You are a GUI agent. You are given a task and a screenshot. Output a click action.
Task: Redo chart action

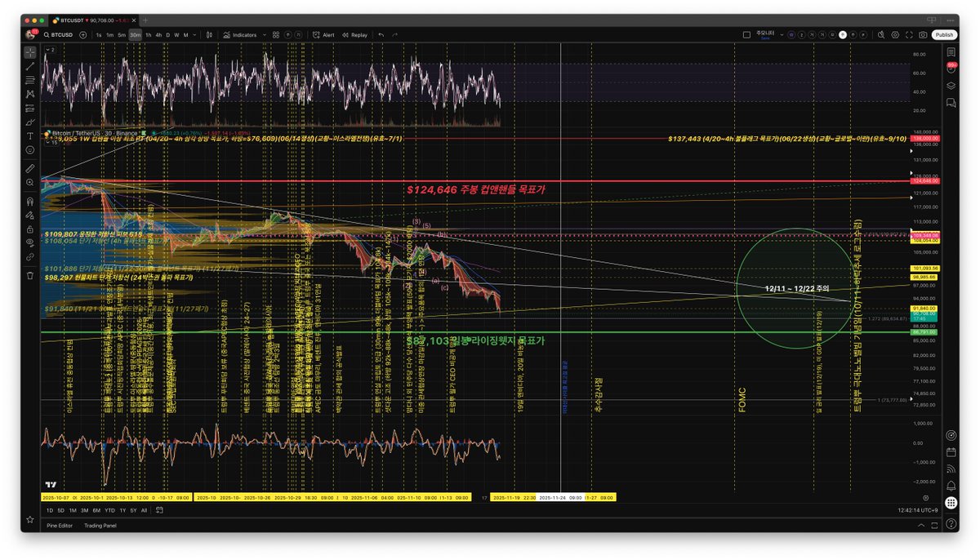point(395,35)
